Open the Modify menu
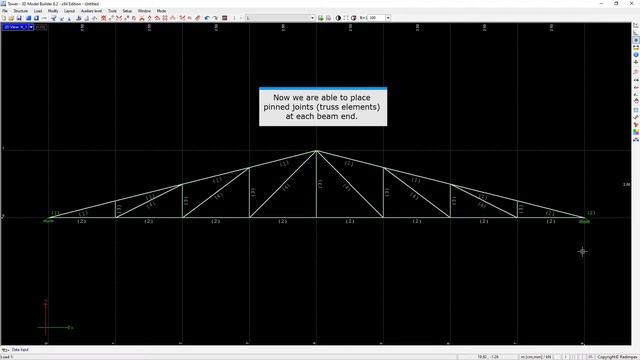Screen dimensions: 640x360 [53, 11]
